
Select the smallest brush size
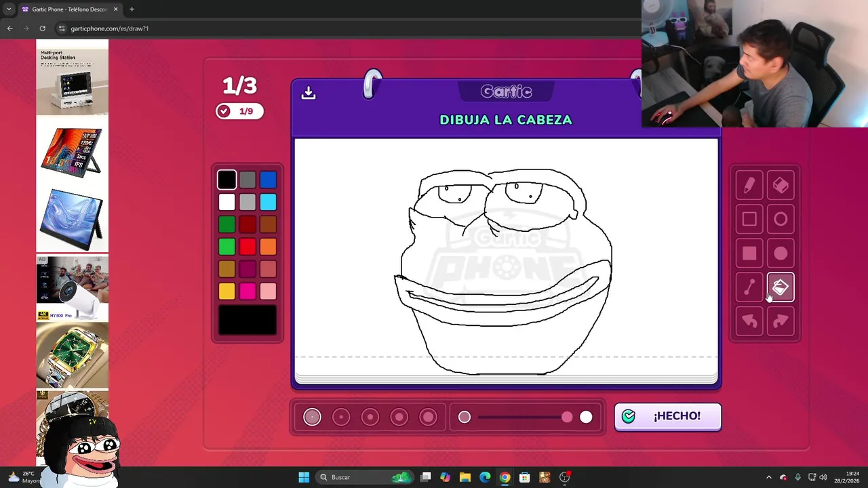312,417
